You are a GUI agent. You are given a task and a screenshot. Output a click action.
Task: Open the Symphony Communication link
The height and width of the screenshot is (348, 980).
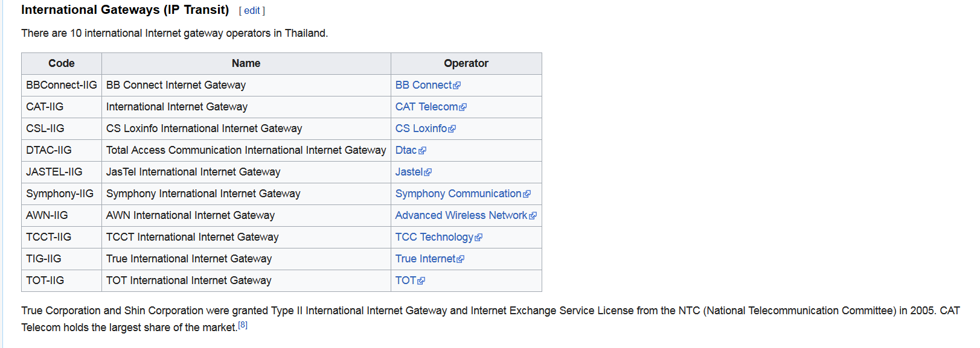463,194
